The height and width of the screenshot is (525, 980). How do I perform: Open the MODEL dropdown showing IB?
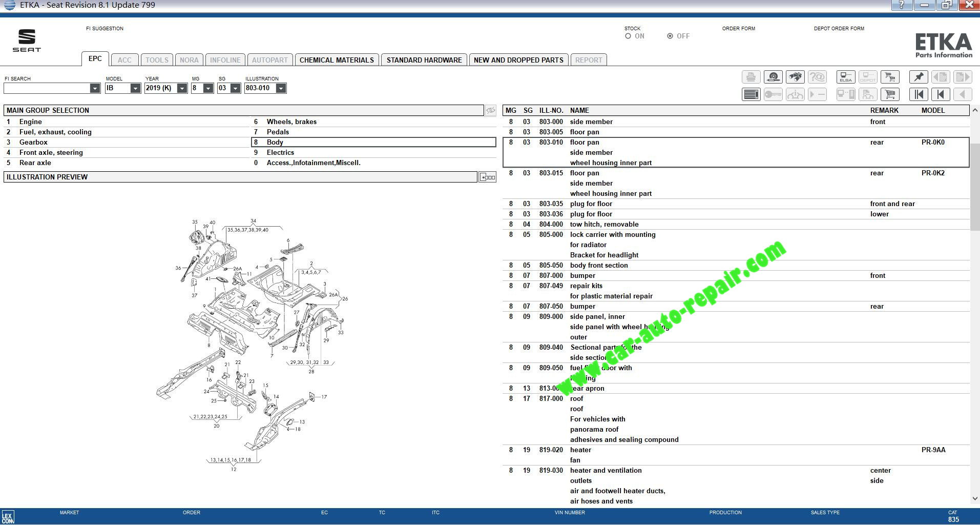pyautogui.click(x=135, y=88)
